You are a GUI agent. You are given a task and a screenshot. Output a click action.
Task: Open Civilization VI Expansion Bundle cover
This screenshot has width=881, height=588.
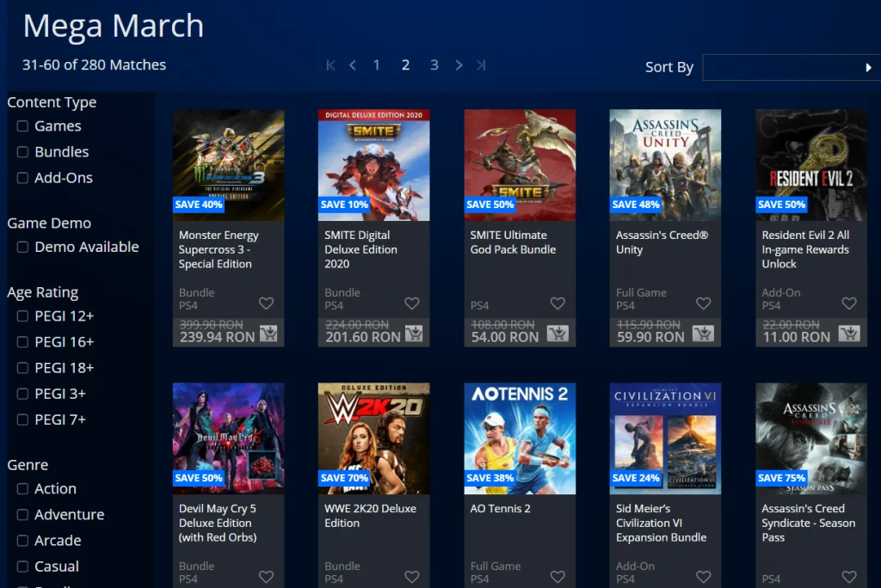[665, 438]
